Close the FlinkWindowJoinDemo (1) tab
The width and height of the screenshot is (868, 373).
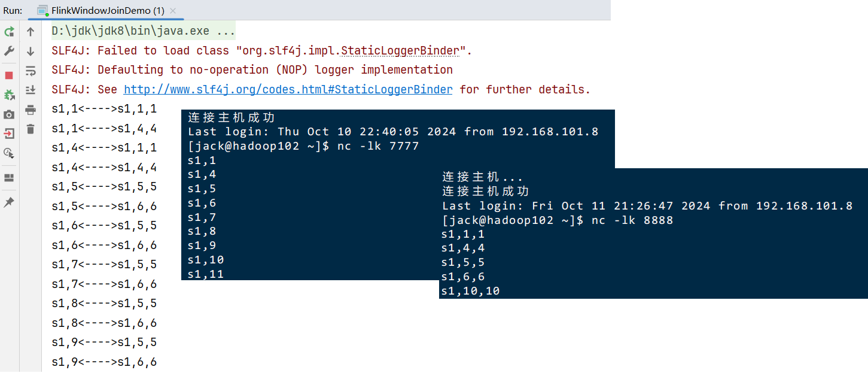(x=173, y=11)
